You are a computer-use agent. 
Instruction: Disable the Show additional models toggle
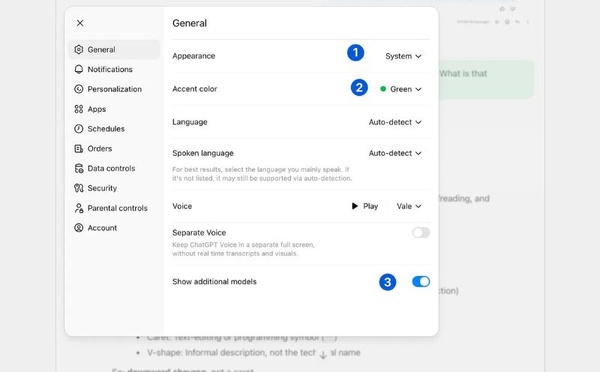click(x=421, y=281)
